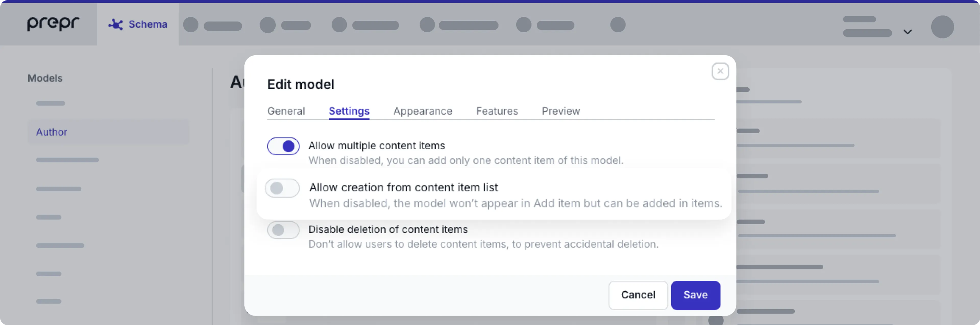
Task: Click 'Don't allow users to delete' description
Action: (483, 244)
